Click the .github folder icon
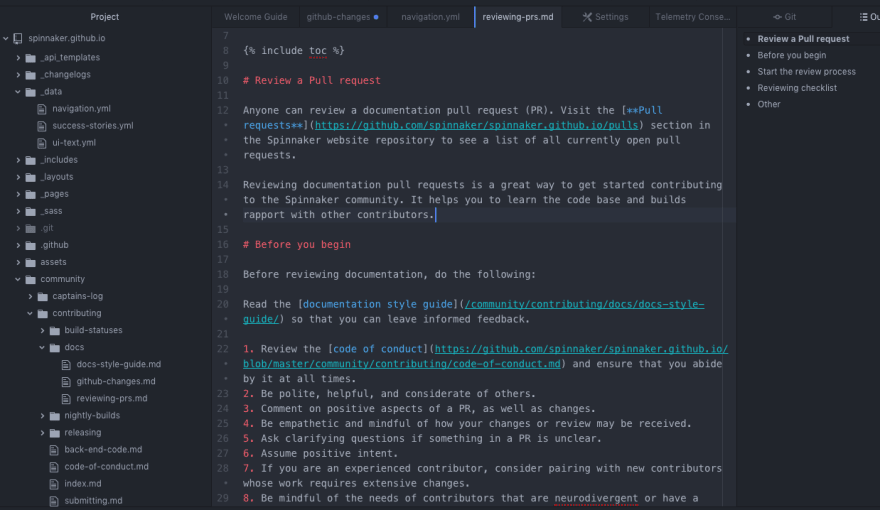 click(31, 245)
